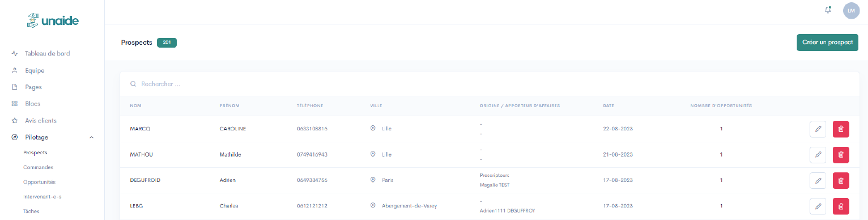Open Tâches submenu item
Image resolution: width=868 pixels, height=220 pixels.
pyautogui.click(x=31, y=211)
